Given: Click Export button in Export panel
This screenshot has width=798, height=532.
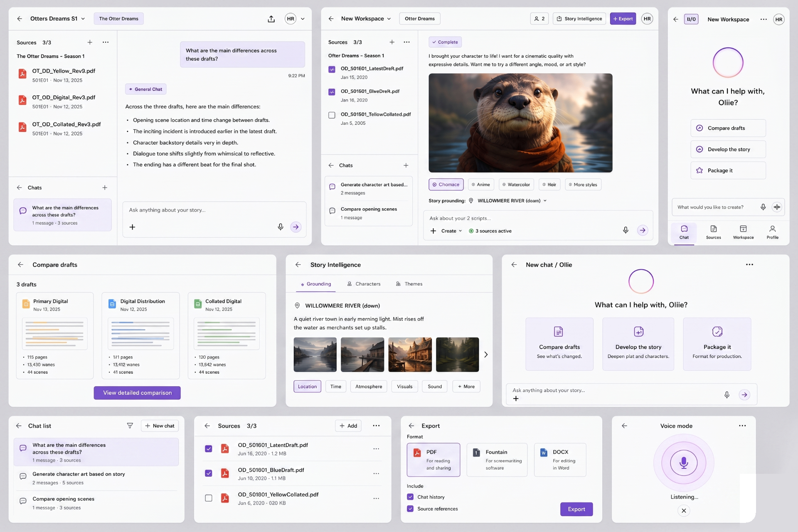Looking at the screenshot, I should [x=576, y=509].
